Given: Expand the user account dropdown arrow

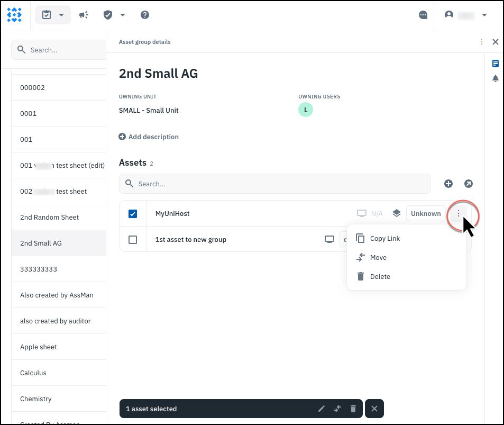Looking at the screenshot, I should pos(484,15).
